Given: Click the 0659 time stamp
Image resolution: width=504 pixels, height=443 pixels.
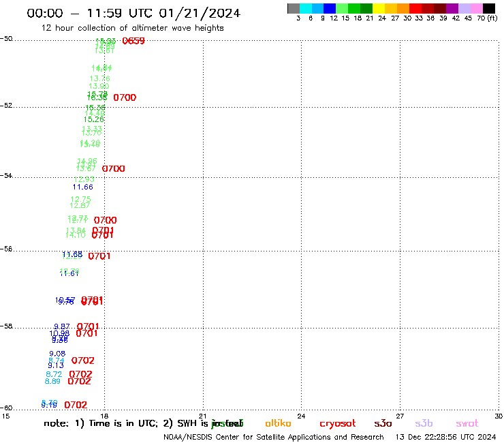Looking at the screenshot, I should (133, 41).
